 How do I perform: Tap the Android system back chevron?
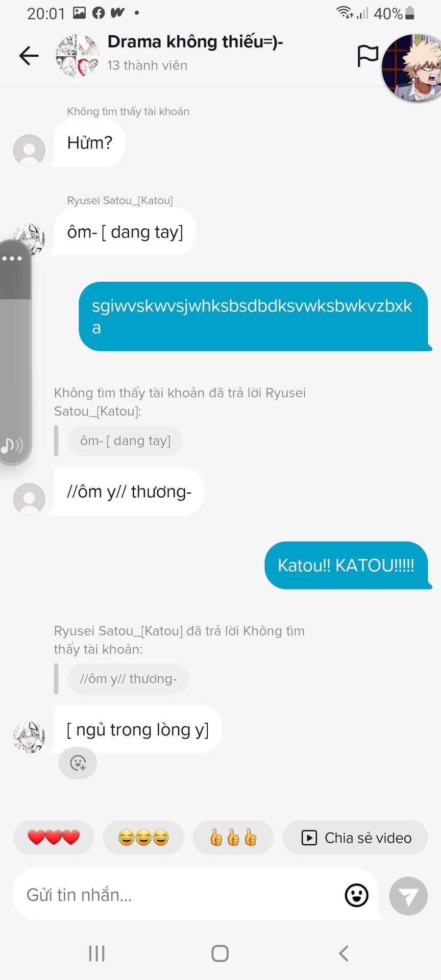344,953
